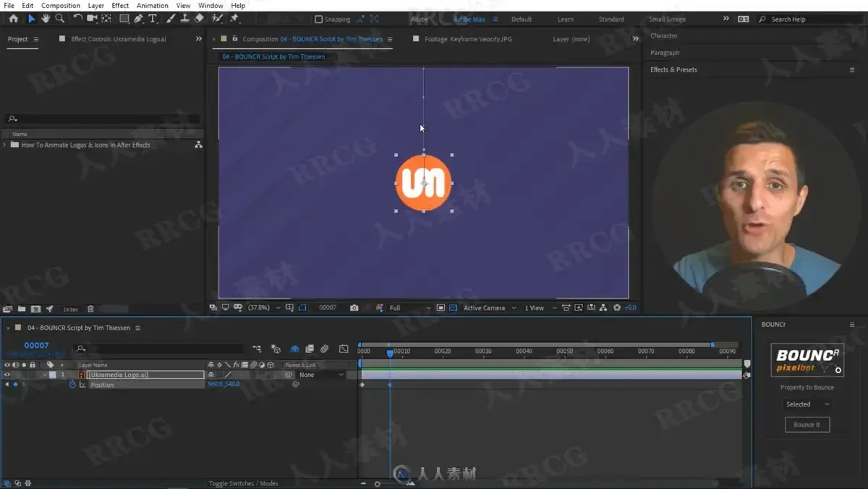Click Toggle Switches / Modes
Image resolution: width=868 pixels, height=489 pixels.
pos(243,483)
